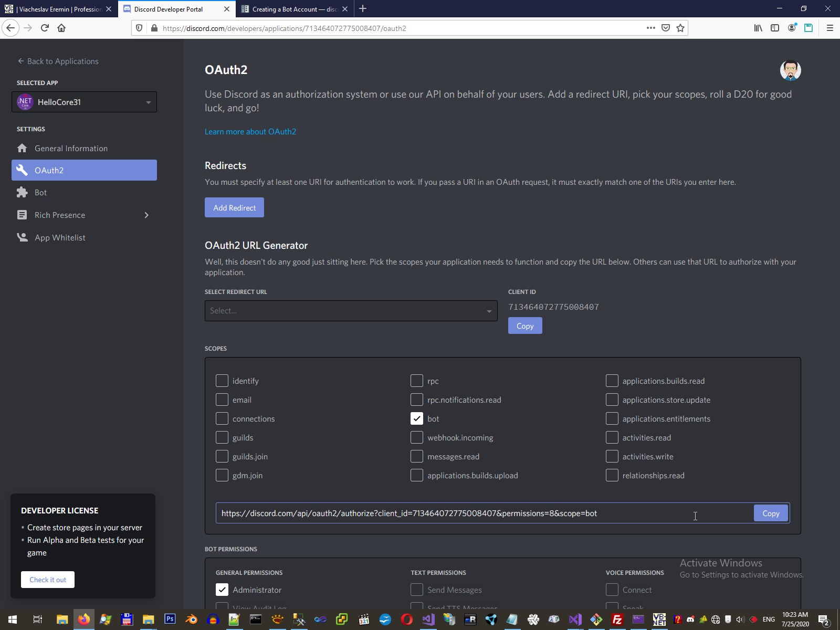The height and width of the screenshot is (630, 840).
Task: Enable the Connect voice permission
Action: pyautogui.click(x=612, y=590)
